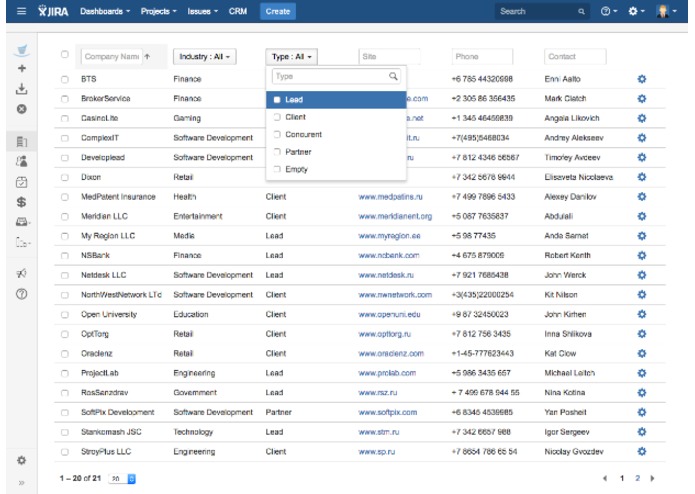The image size is (695, 494).
Task: Click the import download icon in sidebar
Action: coord(21,89)
